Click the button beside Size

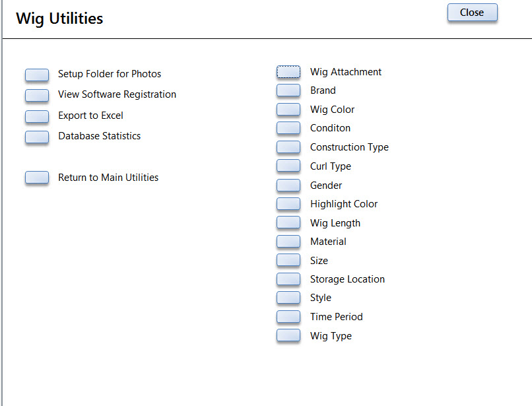(288, 260)
